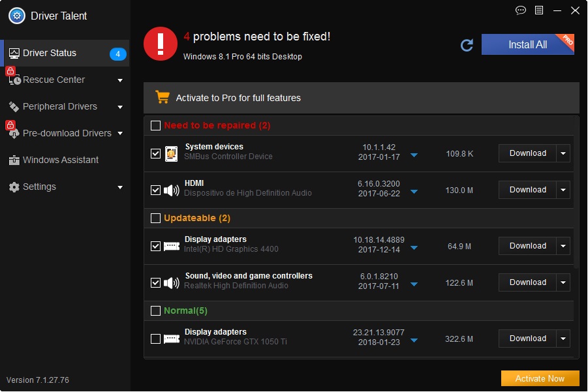Click the refresh scan icon
The height and width of the screenshot is (392, 588).
(467, 45)
